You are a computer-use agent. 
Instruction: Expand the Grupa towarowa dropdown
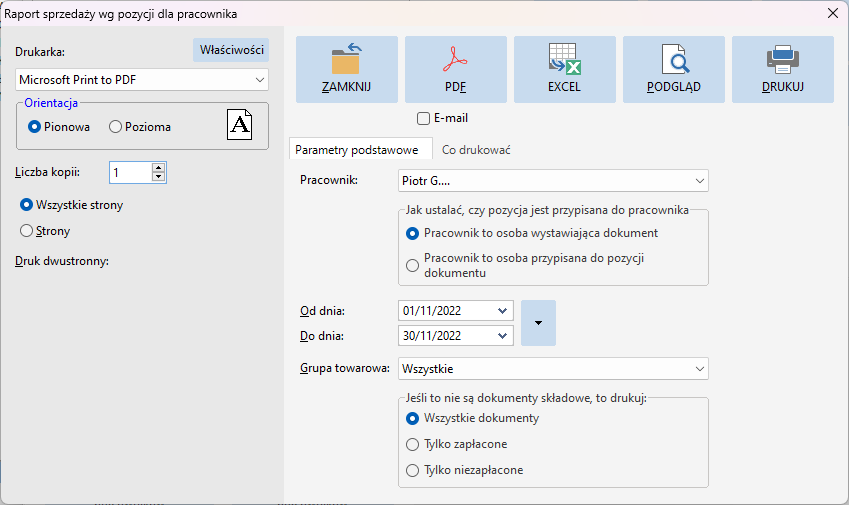point(553,369)
